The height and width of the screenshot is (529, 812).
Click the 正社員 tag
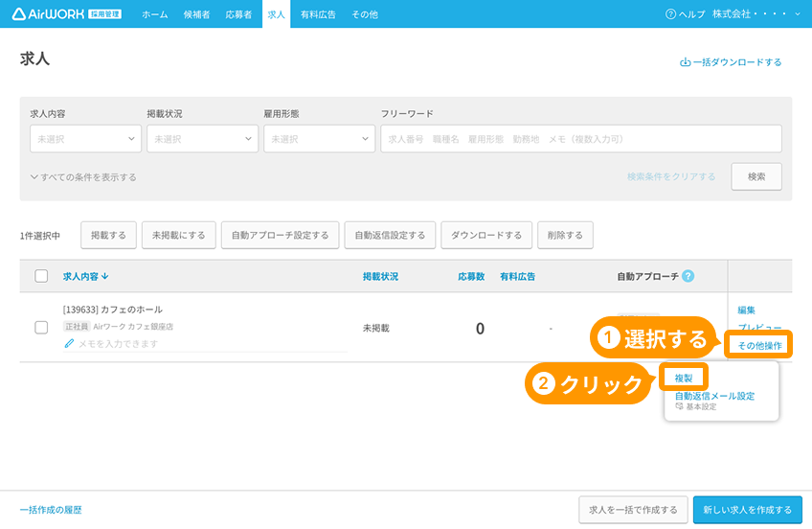coord(77,327)
